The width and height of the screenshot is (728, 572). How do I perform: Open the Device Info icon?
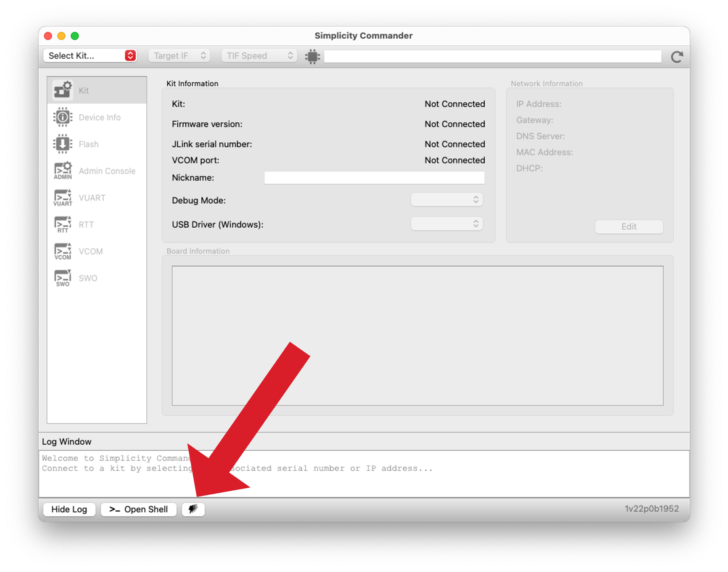coord(62,117)
